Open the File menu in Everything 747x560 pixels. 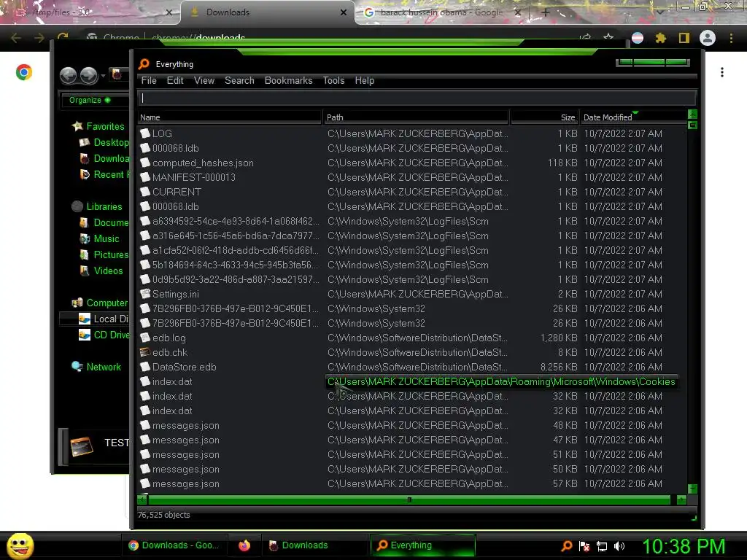pyautogui.click(x=149, y=80)
